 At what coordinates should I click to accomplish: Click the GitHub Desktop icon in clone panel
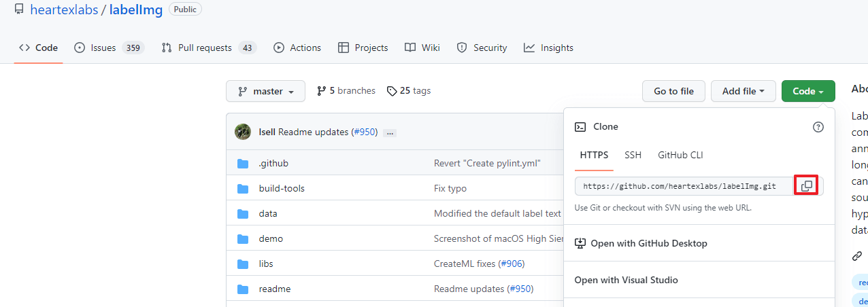580,243
